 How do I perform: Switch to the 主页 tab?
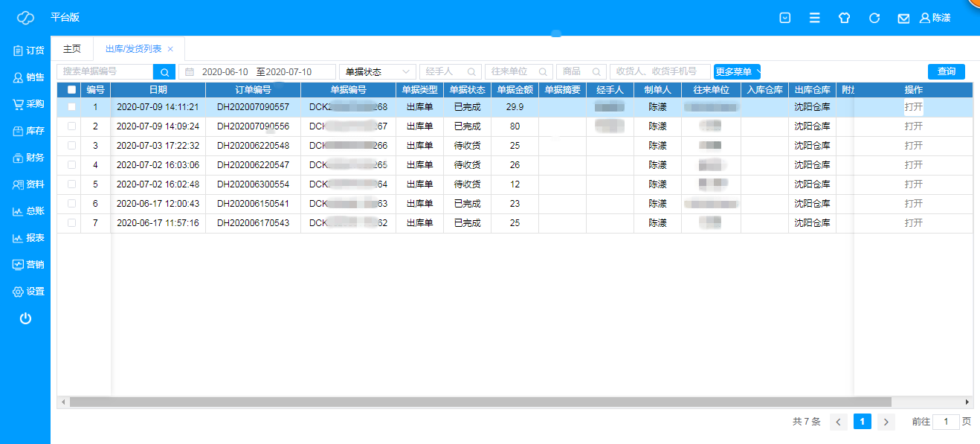(x=72, y=49)
